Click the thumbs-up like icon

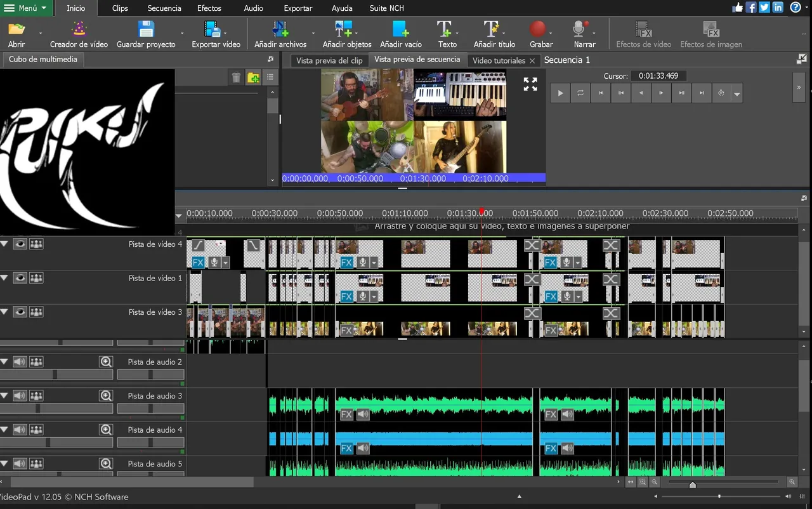coord(738,8)
